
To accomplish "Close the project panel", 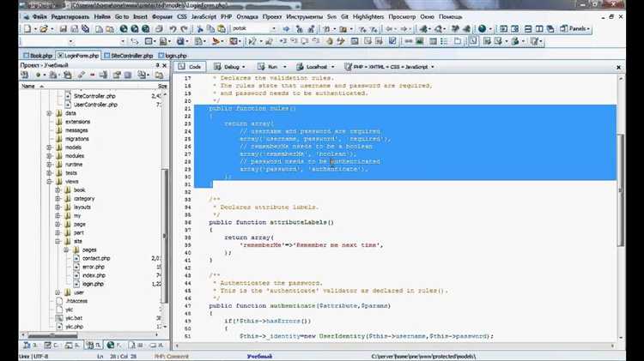I will pos(165,65).
